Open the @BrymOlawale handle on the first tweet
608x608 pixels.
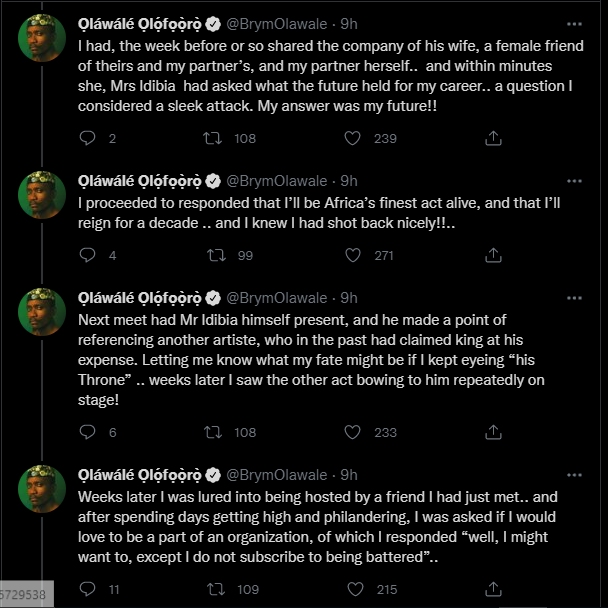point(277,24)
